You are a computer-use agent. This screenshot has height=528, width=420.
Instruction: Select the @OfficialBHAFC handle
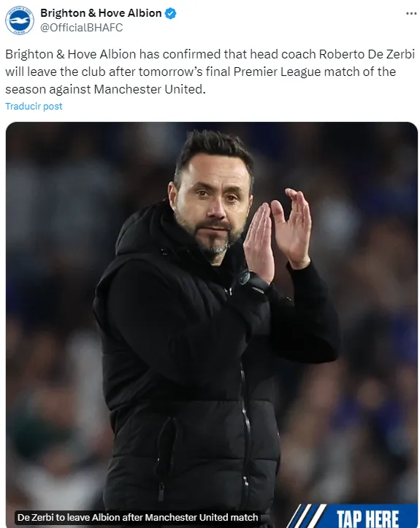click(x=82, y=28)
